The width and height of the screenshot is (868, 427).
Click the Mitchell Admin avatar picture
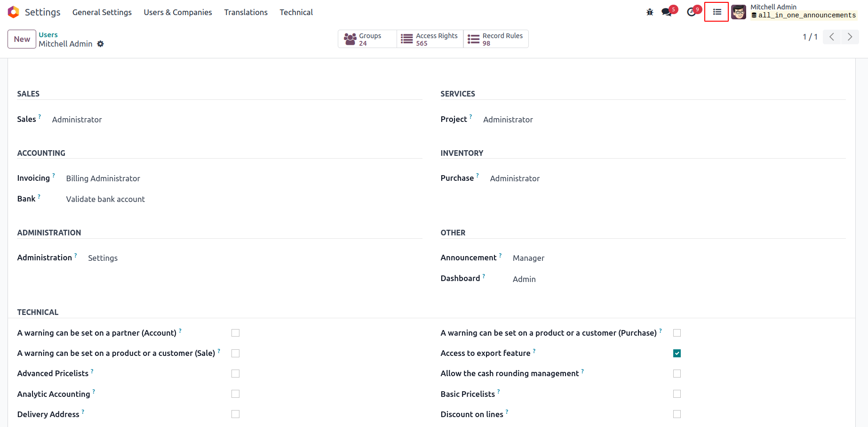point(739,12)
